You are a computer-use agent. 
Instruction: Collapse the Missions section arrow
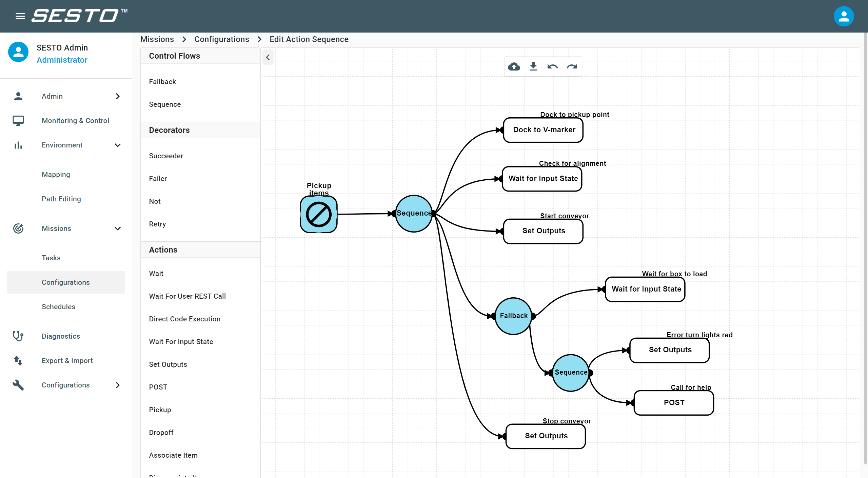(x=118, y=228)
